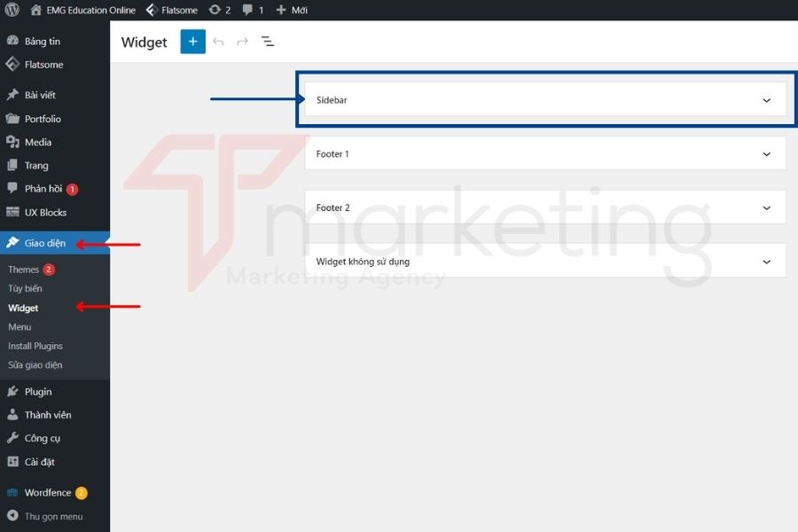
Task: Expand the Widget không sử dụng chevron
Action: [766, 262]
